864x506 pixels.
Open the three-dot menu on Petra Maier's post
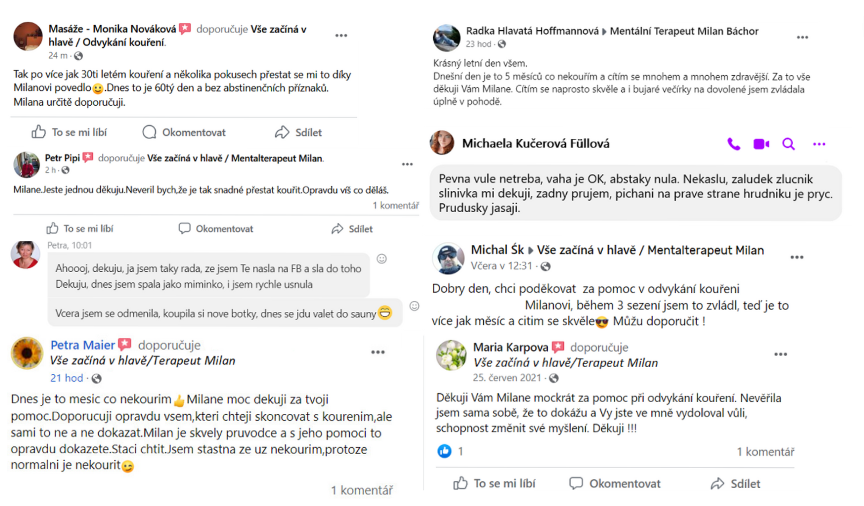point(378,353)
